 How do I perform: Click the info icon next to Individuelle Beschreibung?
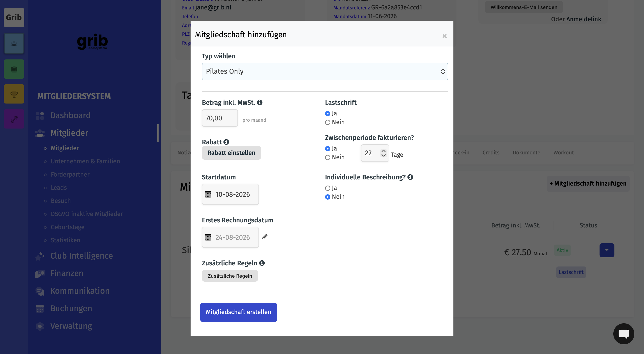click(410, 177)
